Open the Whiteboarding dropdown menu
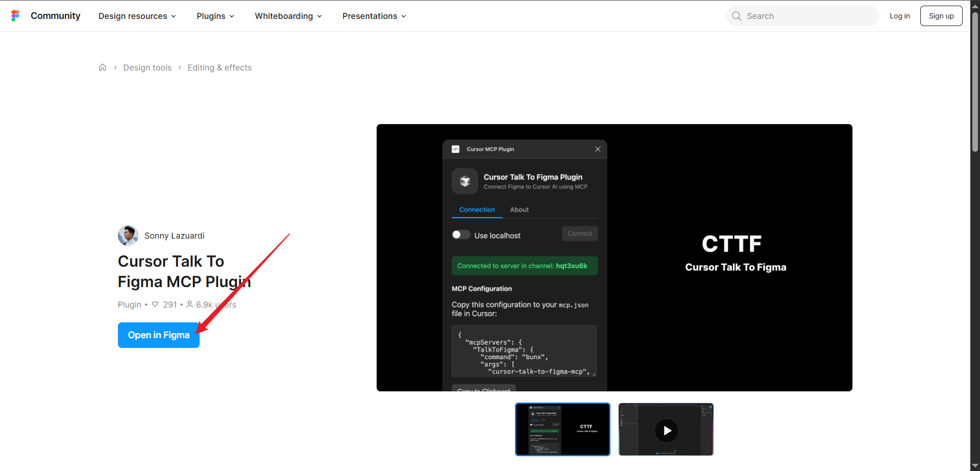 point(288,16)
